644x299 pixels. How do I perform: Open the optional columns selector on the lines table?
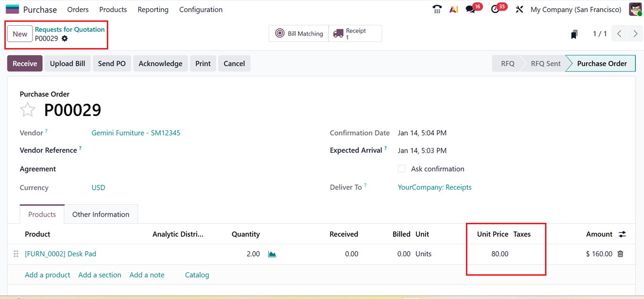tap(622, 233)
